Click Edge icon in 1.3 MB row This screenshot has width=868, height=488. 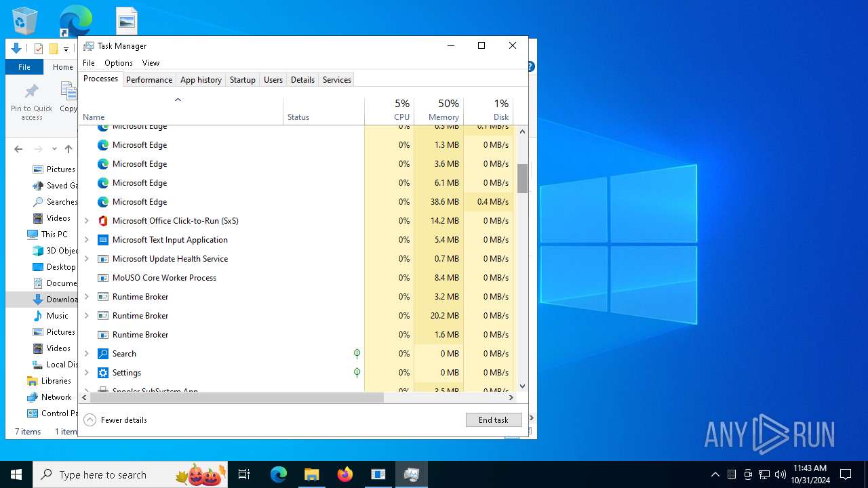(103, 145)
